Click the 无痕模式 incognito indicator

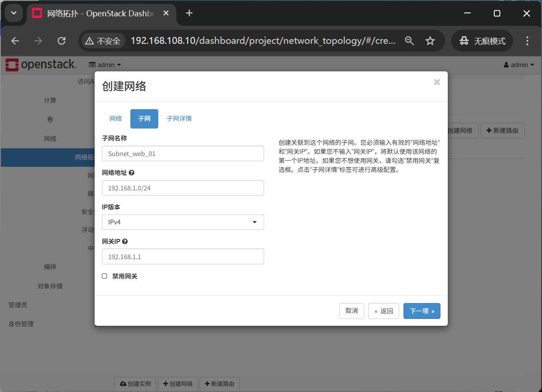tap(482, 41)
